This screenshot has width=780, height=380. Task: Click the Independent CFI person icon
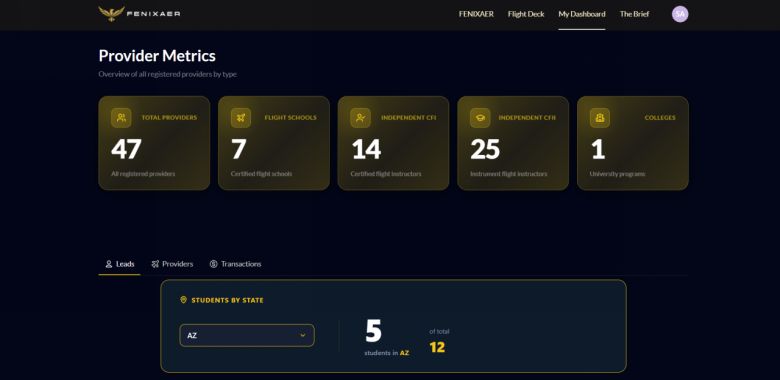pyautogui.click(x=361, y=118)
